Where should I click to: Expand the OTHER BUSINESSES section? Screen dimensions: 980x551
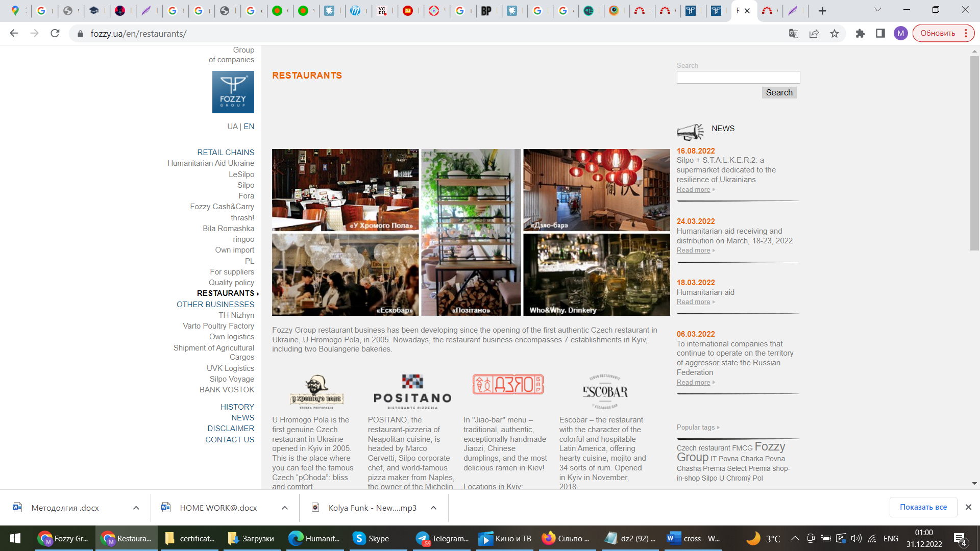tap(215, 304)
